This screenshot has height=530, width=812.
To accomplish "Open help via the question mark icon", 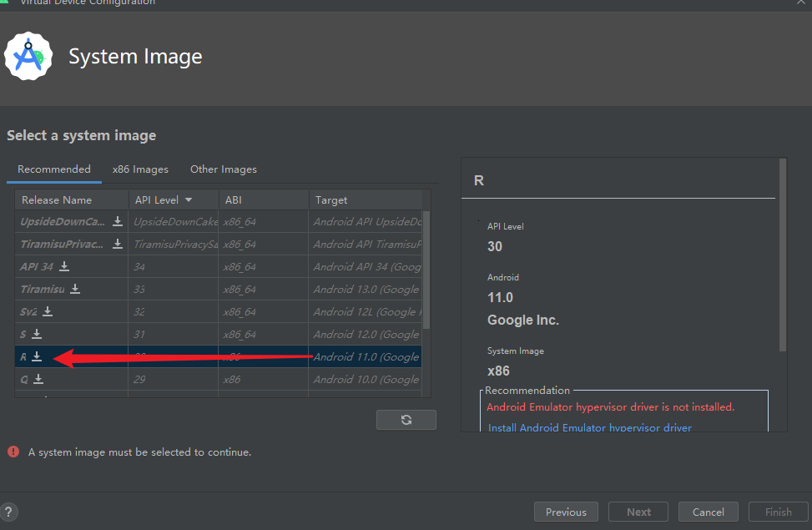I will click(x=9, y=512).
